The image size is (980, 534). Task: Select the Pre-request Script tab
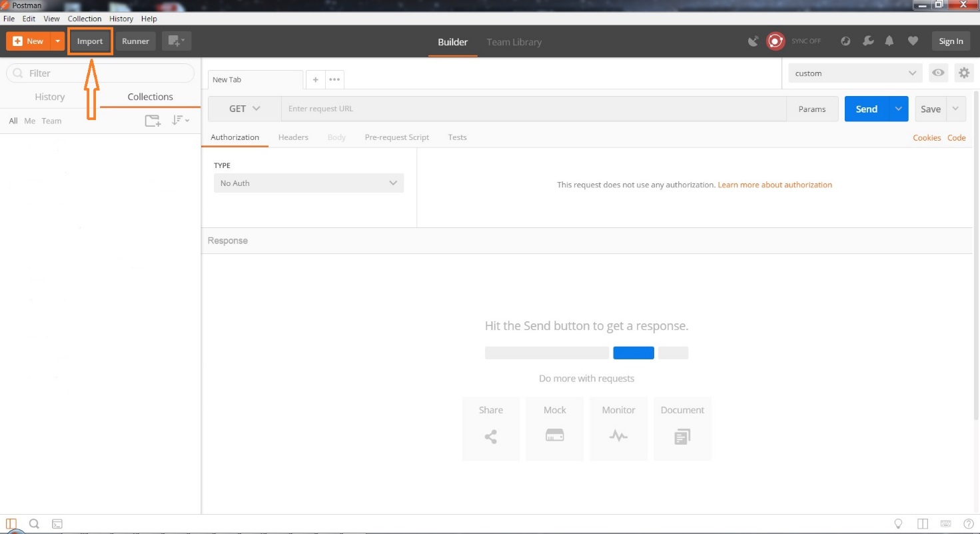point(397,137)
